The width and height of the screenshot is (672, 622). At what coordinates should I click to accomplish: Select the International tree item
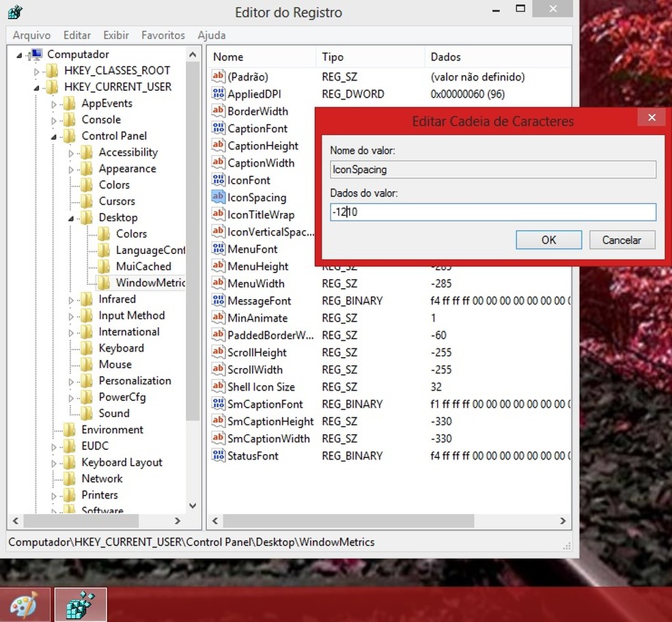coord(129,332)
